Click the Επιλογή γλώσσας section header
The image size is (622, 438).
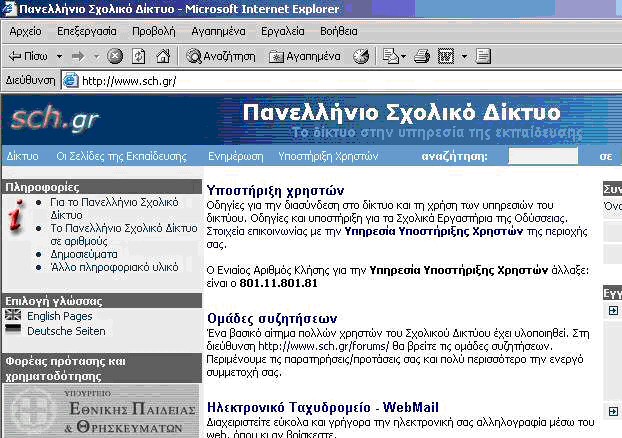click(102, 301)
